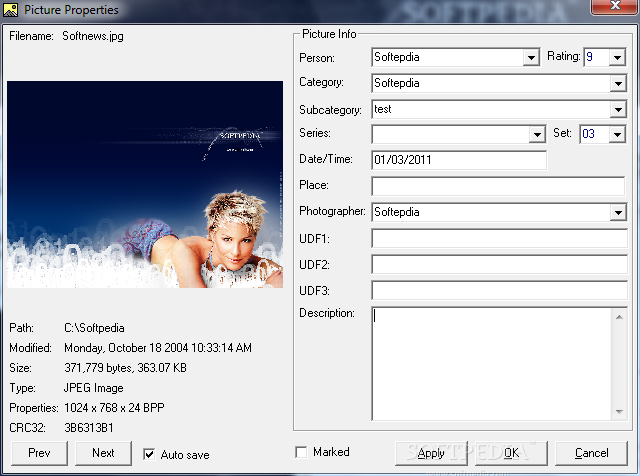Click the Modified date value
Screen dimensions: 640x476
pos(158,348)
